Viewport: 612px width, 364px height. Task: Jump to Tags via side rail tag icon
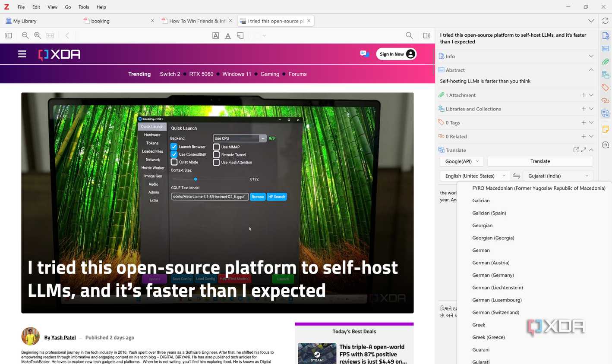point(606,88)
